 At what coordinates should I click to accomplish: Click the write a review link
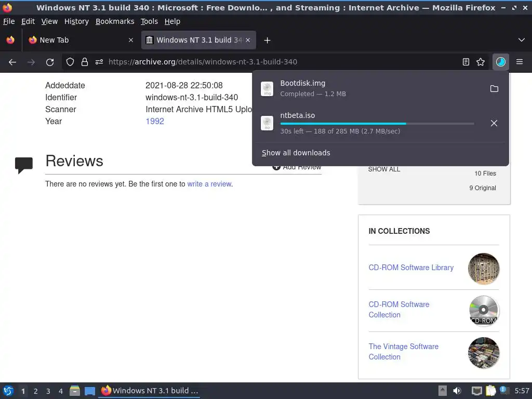click(x=209, y=184)
